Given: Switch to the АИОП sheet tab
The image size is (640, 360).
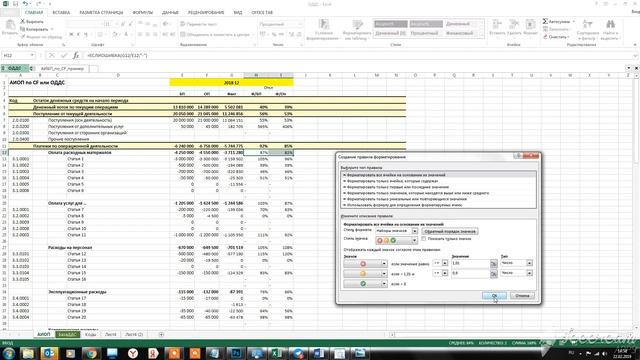Looking at the screenshot, I should [x=43, y=334].
